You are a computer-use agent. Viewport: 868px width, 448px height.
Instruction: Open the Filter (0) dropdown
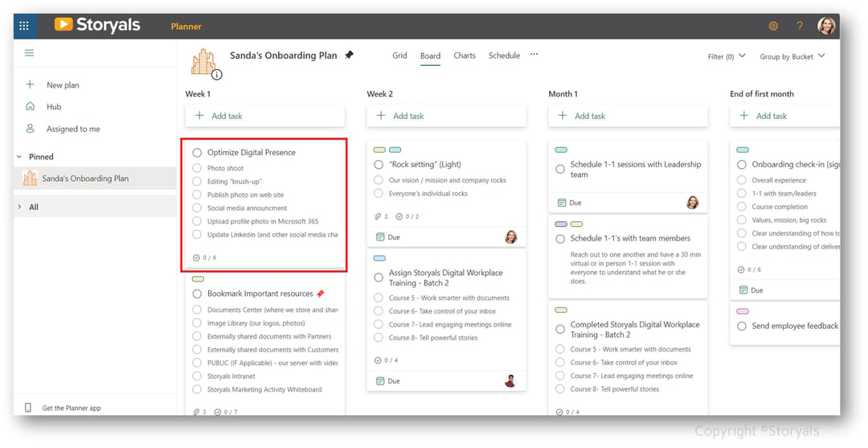[x=727, y=56]
